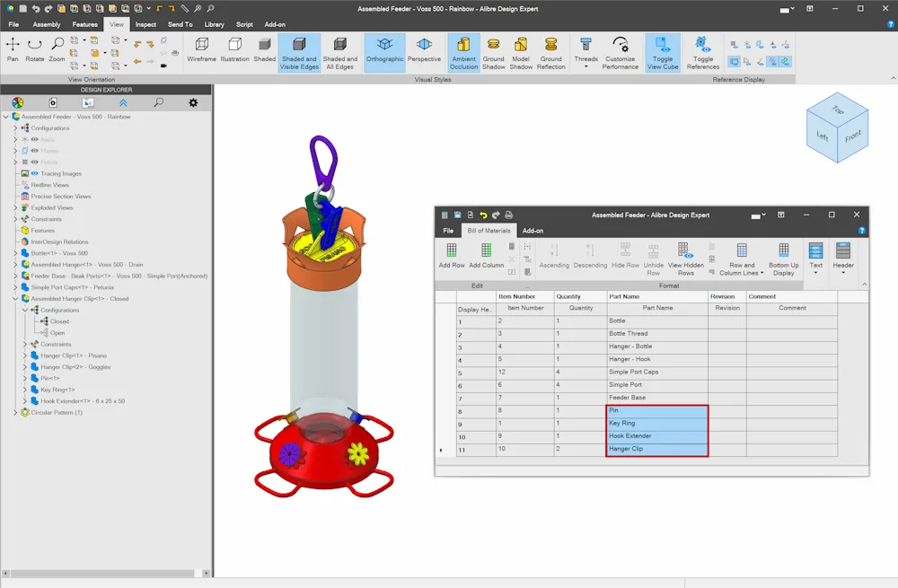Click Ground Reflection icon
Image resolution: width=898 pixels, height=588 pixels.
551,53
